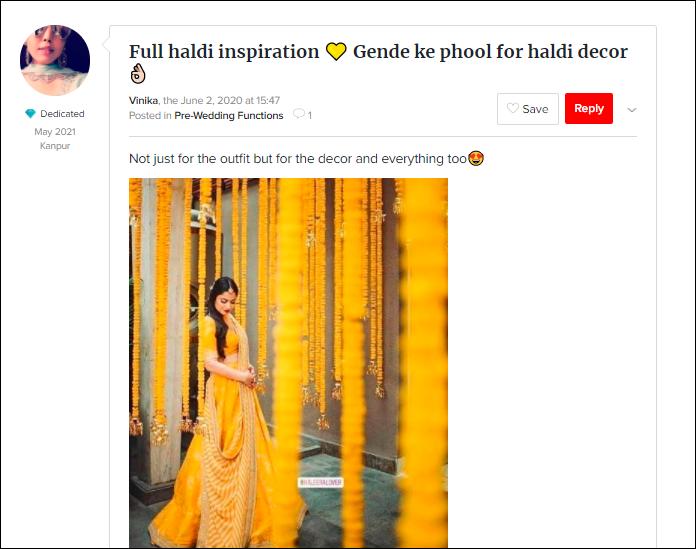Image resolution: width=696 pixels, height=549 pixels.
Task: Open Vinika's profile avatar picture
Action: coord(55,60)
